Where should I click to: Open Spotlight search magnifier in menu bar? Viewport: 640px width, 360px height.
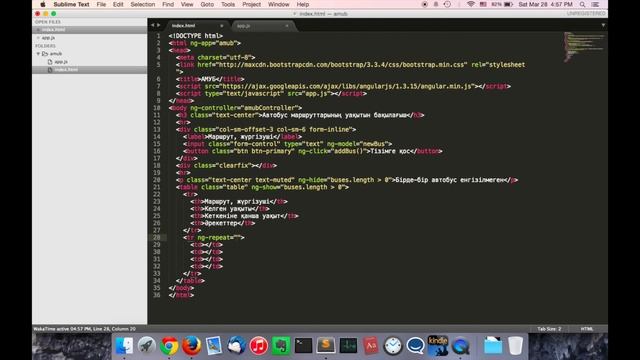[x=582, y=4]
